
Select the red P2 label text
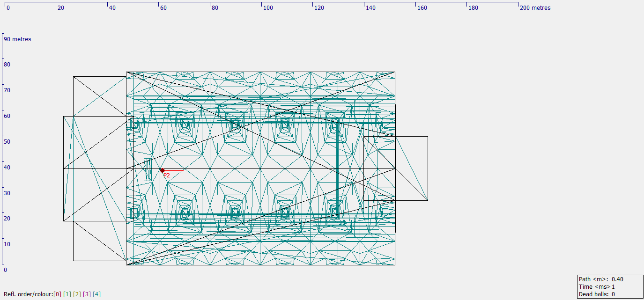tap(167, 175)
